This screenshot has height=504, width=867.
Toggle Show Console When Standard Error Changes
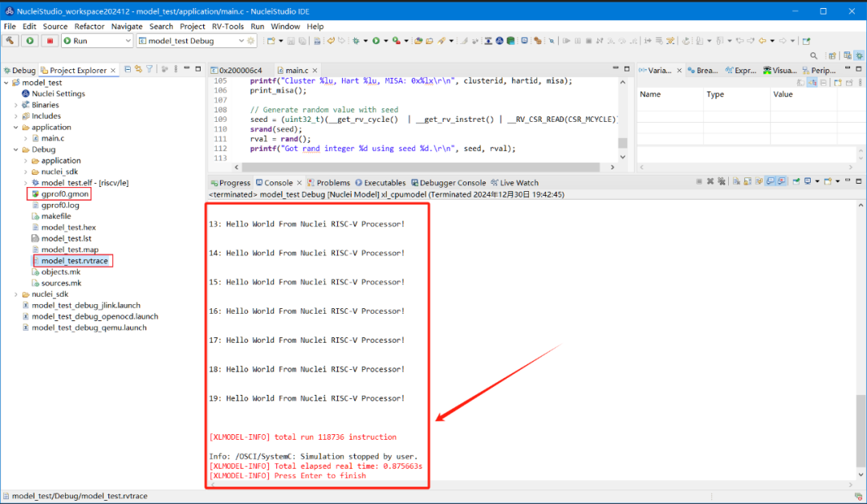click(782, 181)
